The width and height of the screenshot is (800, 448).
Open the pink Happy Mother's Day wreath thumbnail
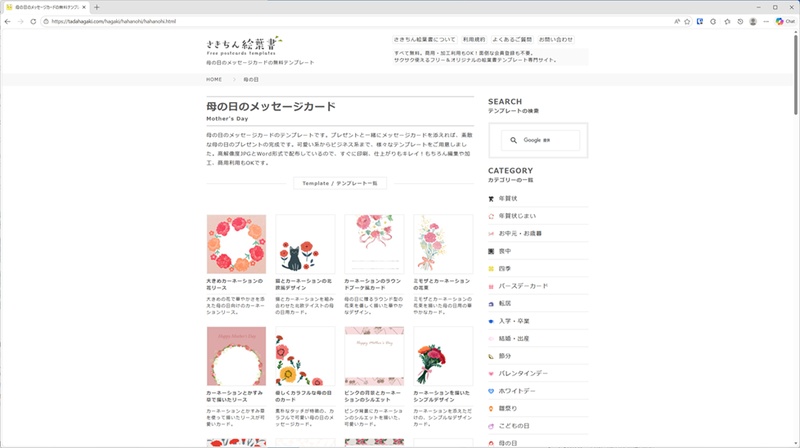236,356
